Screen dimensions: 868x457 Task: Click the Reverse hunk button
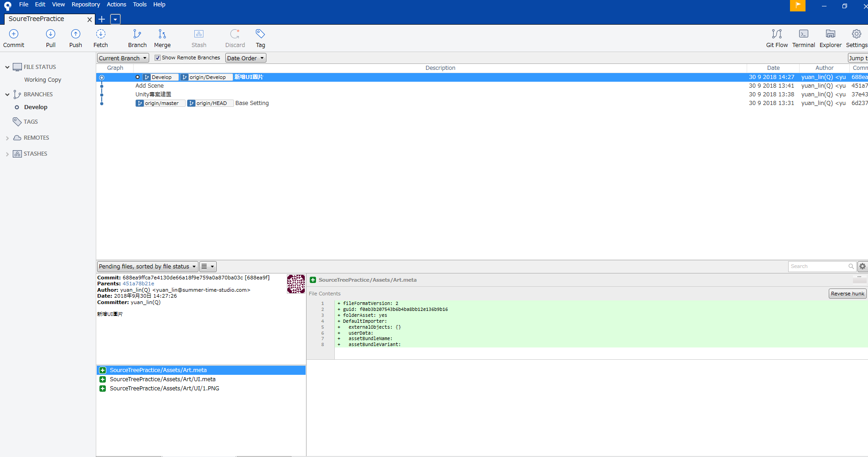tap(847, 294)
